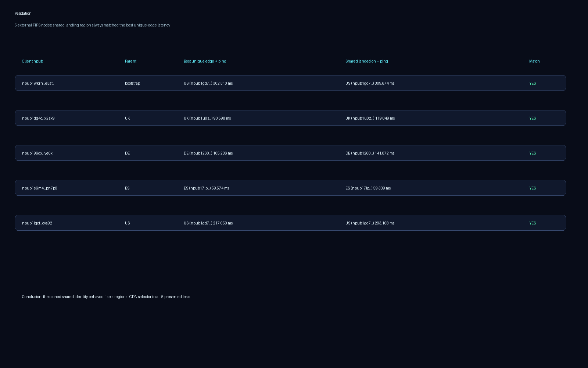Click YES match in the bootstrap row
The width and height of the screenshot is (588, 368).
click(x=533, y=83)
